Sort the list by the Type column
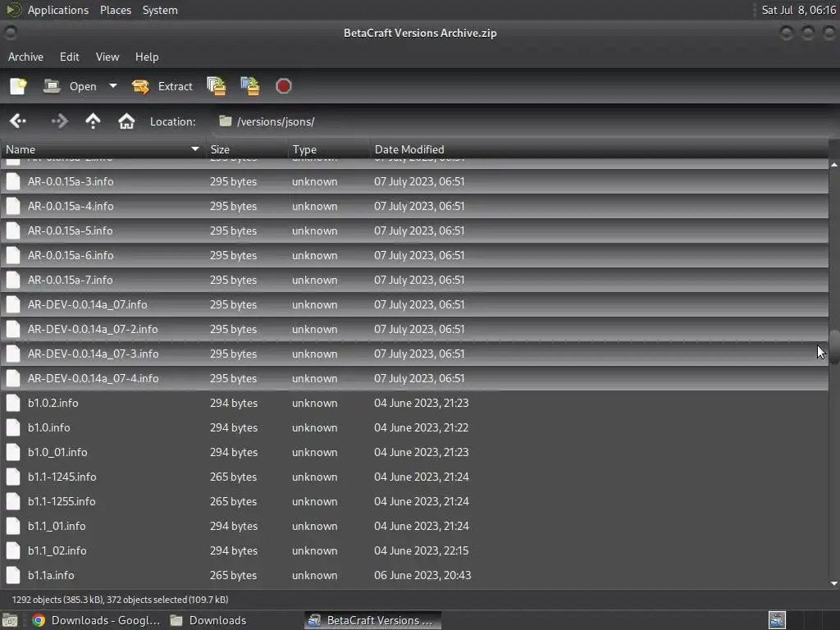 tap(328, 149)
